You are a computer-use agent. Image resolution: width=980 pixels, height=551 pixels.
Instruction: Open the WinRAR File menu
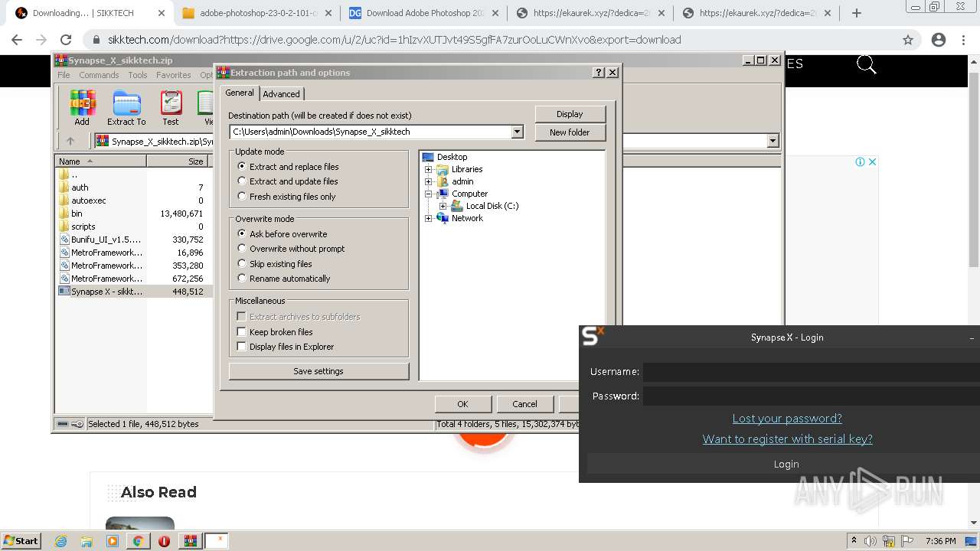point(64,75)
